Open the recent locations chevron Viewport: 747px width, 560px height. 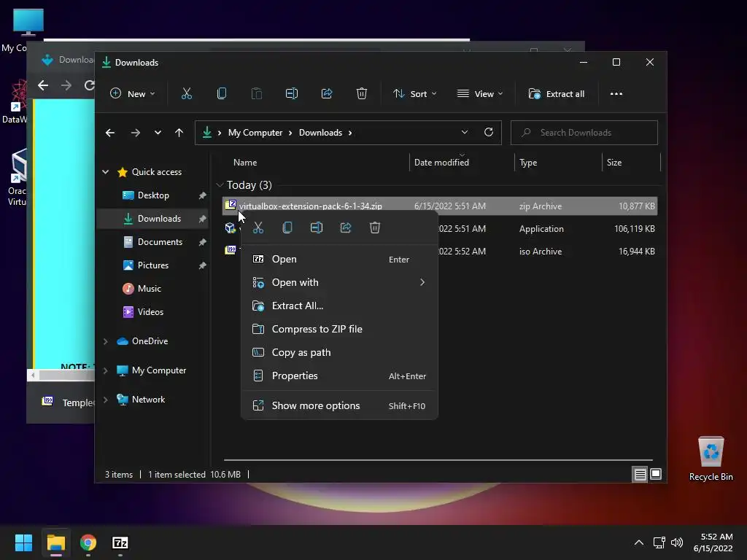click(x=158, y=133)
